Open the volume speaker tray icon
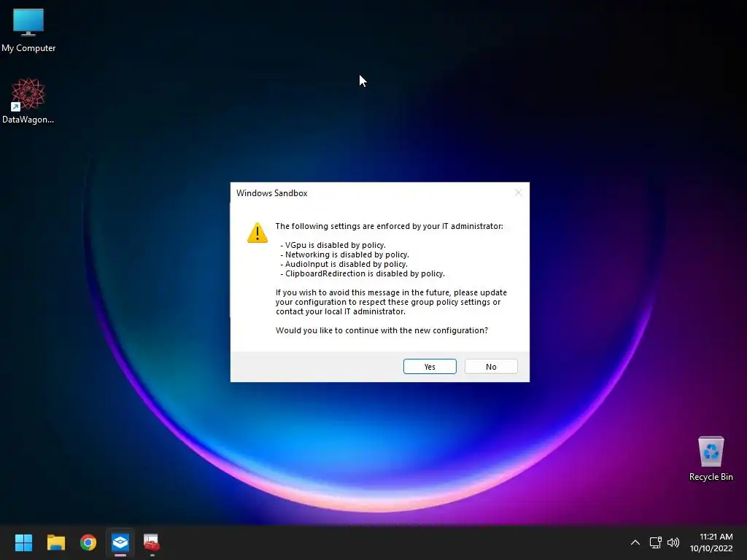This screenshot has width=747, height=560. click(673, 542)
